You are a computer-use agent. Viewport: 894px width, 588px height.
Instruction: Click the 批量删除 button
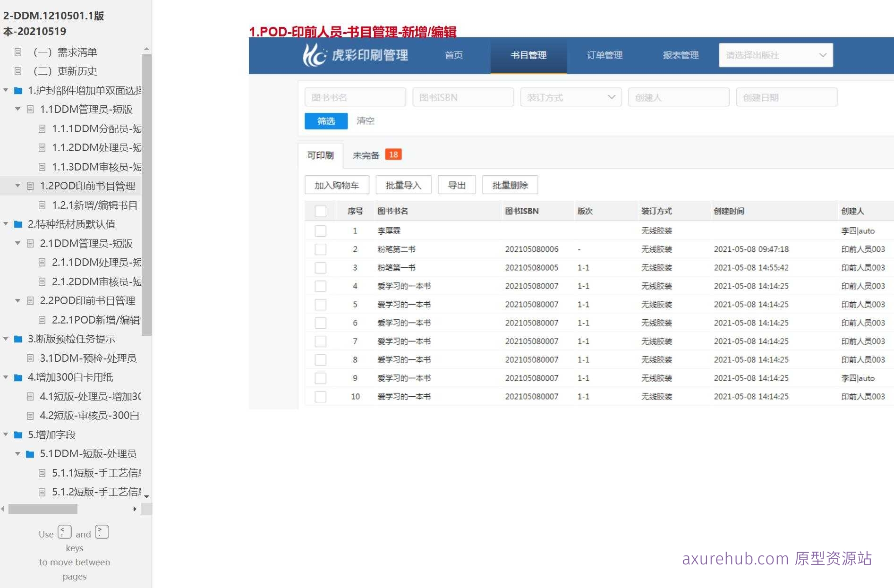(510, 185)
